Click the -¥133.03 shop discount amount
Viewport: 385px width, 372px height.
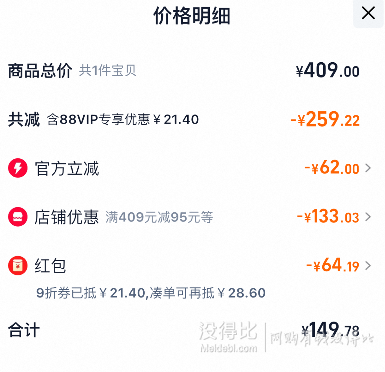click(328, 216)
